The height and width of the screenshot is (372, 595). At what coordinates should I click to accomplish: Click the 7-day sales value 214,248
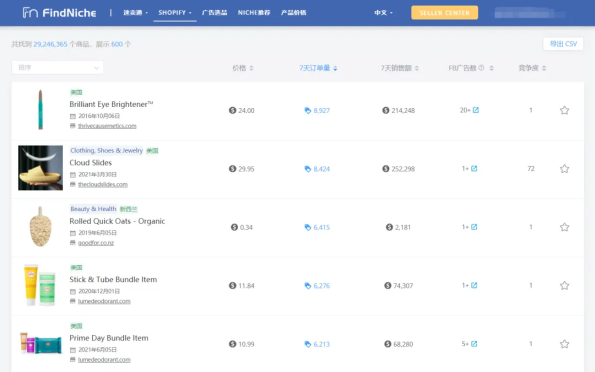point(403,110)
